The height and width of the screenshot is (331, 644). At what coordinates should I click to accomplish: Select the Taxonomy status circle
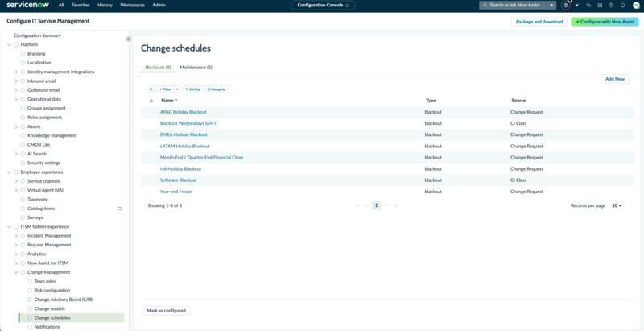coord(23,200)
